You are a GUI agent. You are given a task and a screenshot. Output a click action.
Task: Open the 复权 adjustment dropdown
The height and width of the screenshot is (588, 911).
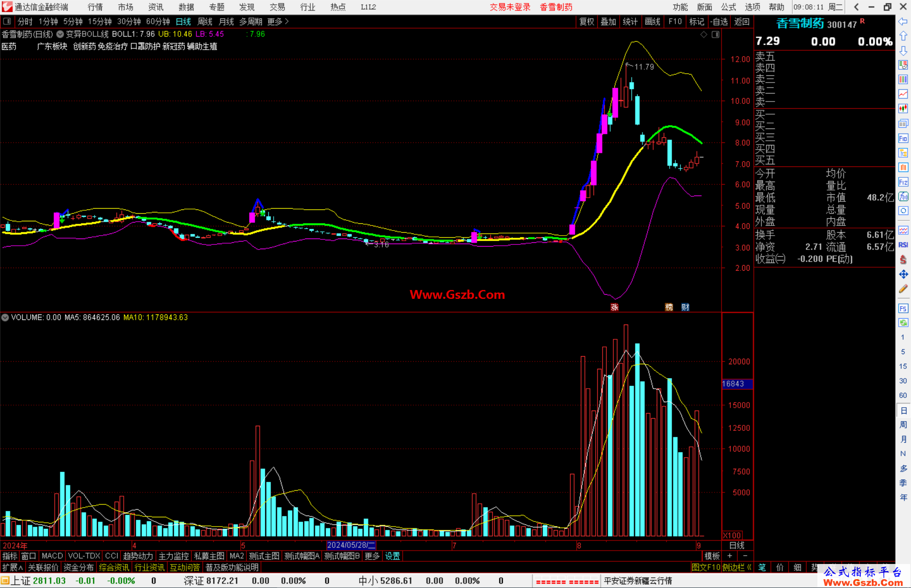point(587,21)
